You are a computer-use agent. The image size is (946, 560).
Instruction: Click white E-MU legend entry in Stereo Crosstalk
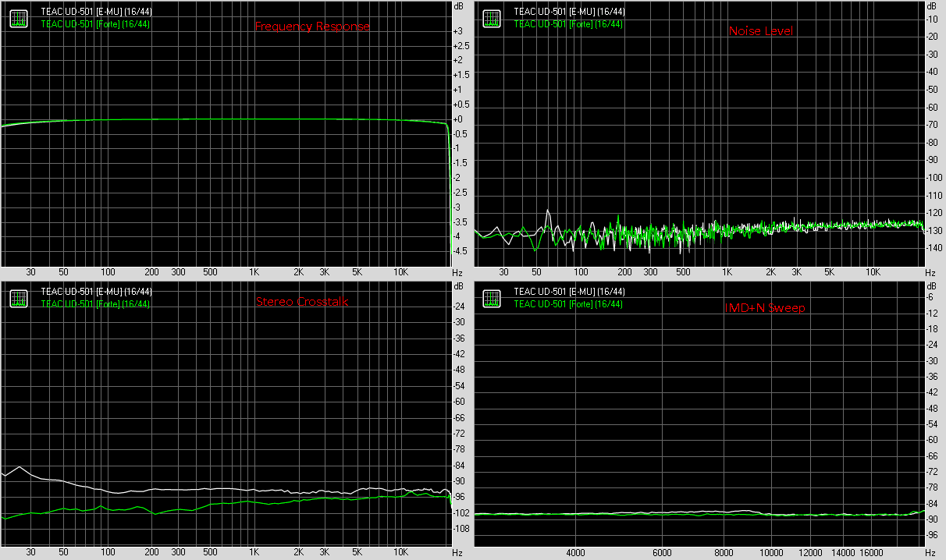(96, 292)
